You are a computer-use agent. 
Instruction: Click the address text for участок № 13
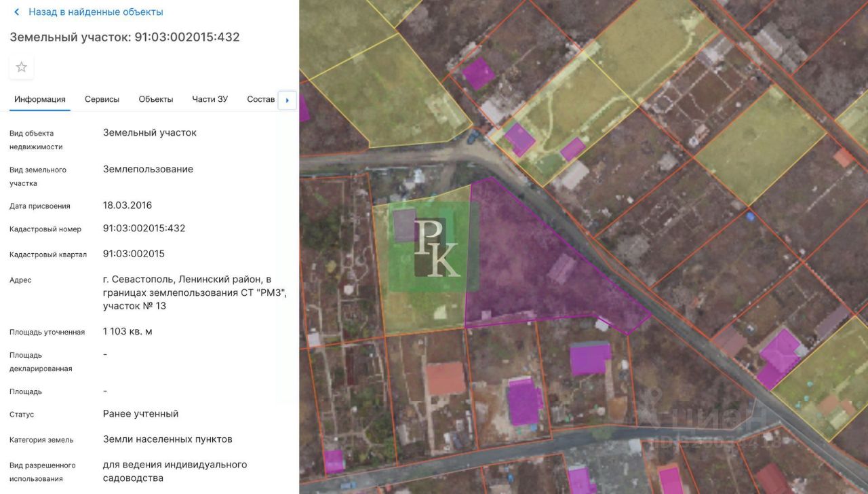tap(195, 292)
